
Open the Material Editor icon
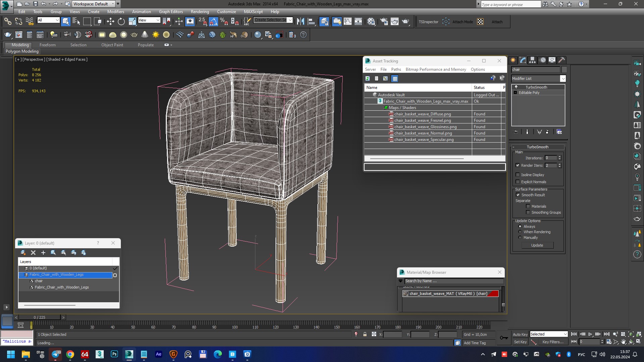(371, 21)
